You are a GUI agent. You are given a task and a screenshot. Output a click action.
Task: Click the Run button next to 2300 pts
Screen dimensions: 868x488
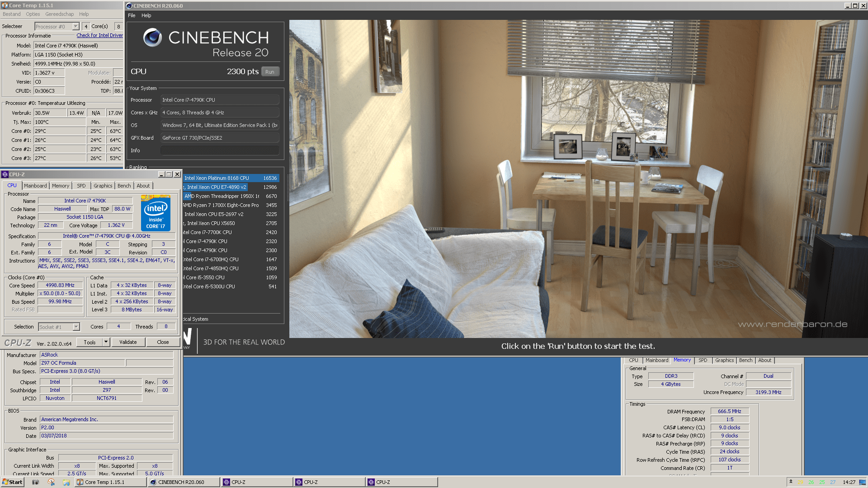point(270,72)
